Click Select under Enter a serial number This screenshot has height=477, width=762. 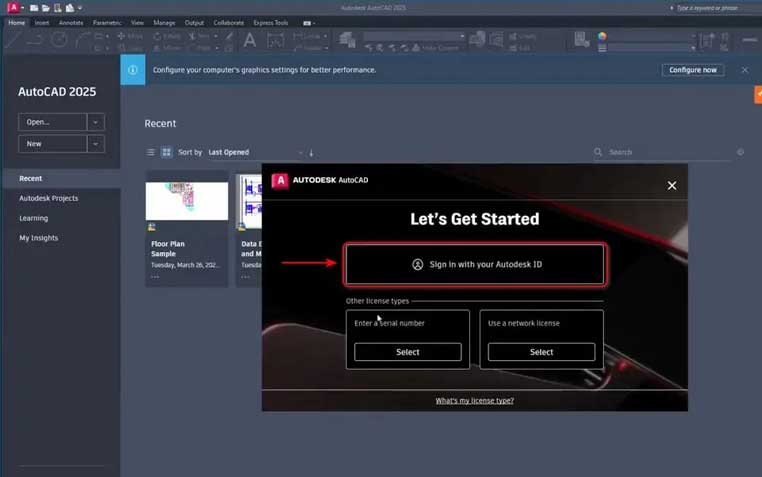408,352
